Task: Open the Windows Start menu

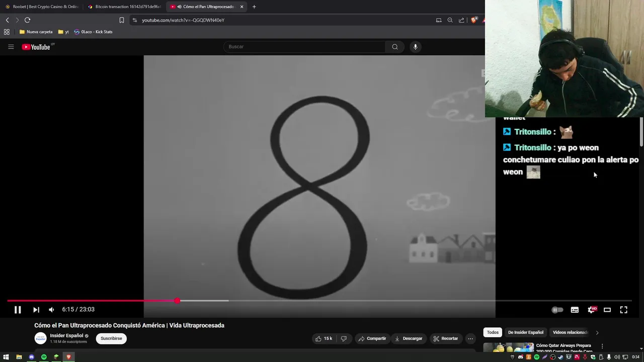Action: [x=6, y=357]
